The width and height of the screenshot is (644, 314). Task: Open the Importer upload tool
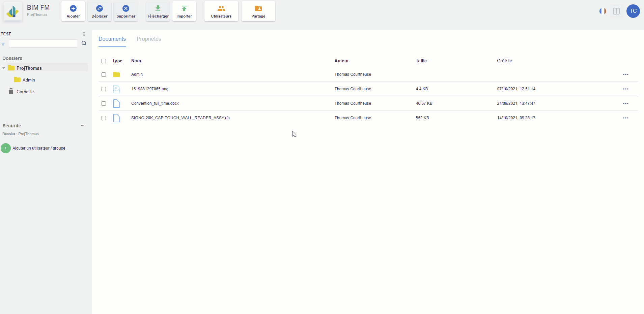point(184,11)
